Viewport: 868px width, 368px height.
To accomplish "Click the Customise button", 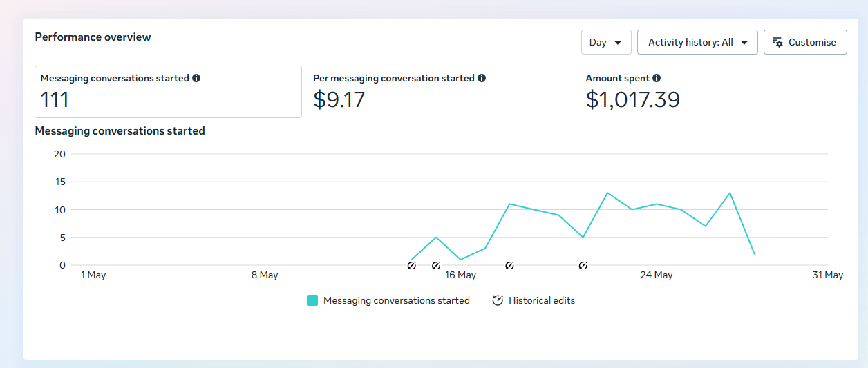I will click(805, 42).
